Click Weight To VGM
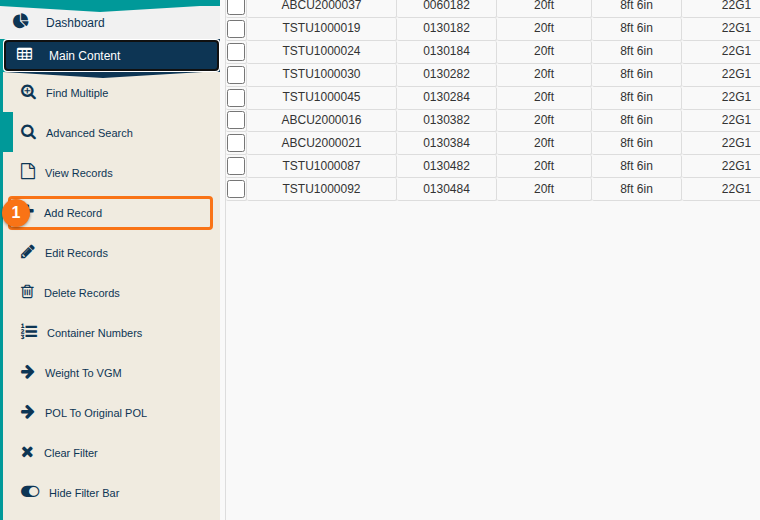The height and width of the screenshot is (520, 760). tap(111, 373)
